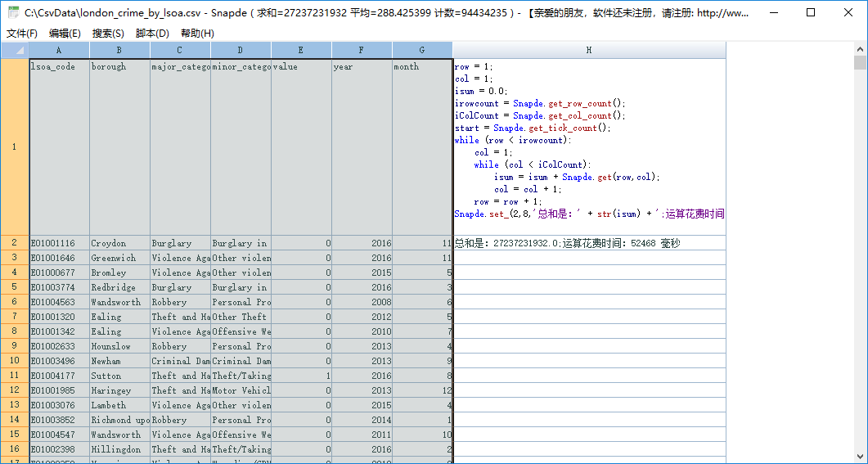Screen dimensions: 868x464
Task: Click Motor Vehicl cell in row 12
Action: tap(241, 390)
